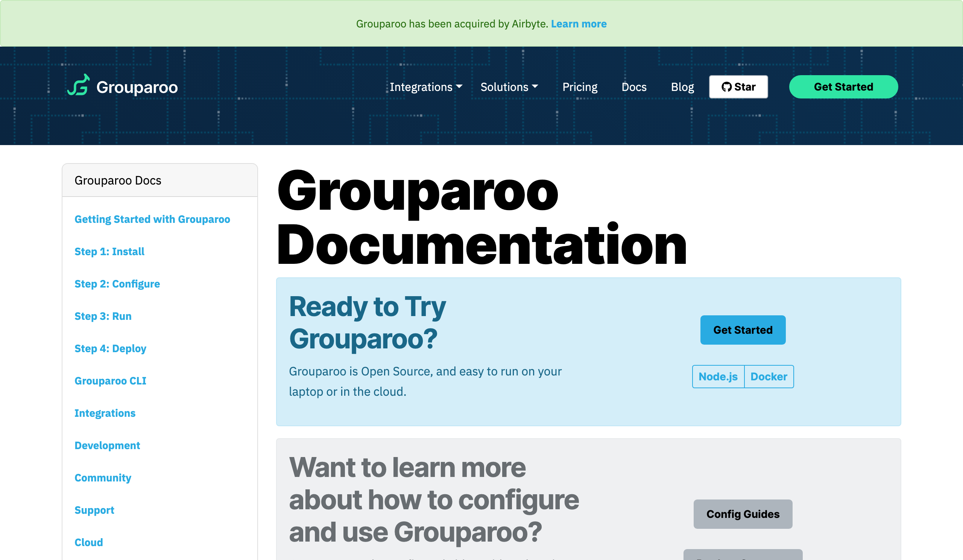Open the Community docs section
The image size is (963, 560).
(x=103, y=478)
